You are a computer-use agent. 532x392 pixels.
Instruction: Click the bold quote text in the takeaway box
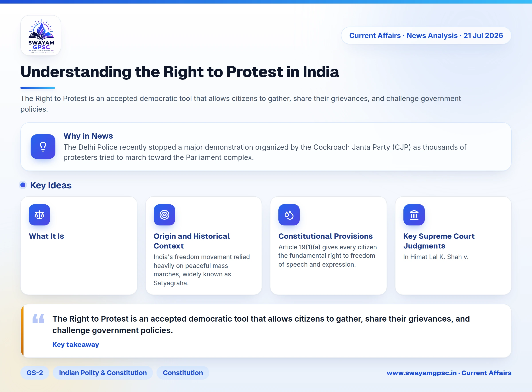pos(261,325)
